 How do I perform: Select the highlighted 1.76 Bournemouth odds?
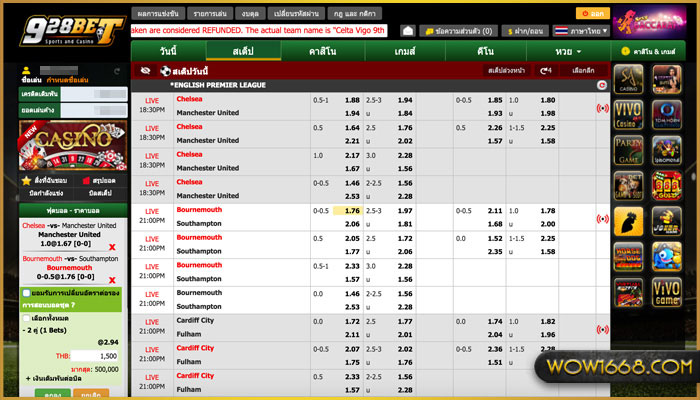(350, 212)
